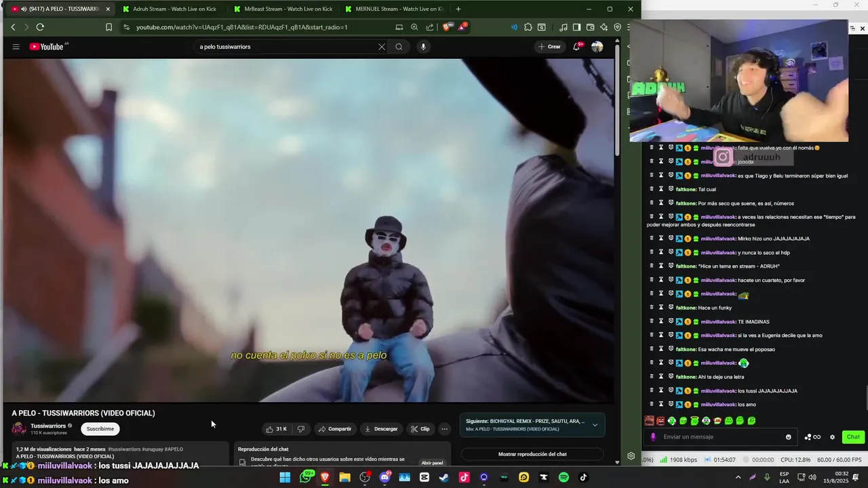
Task: Download the video with Descargar
Action: [381, 429]
